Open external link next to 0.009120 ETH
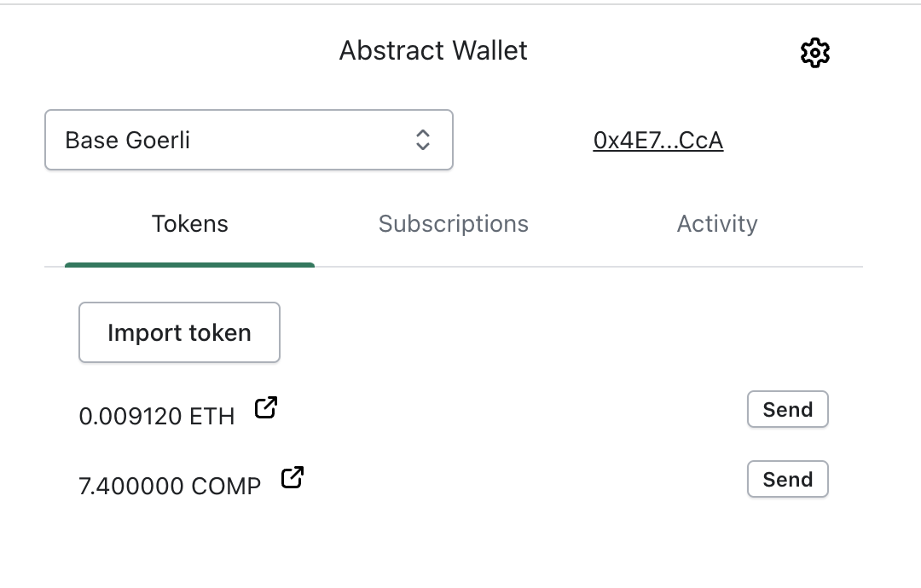The image size is (921, 588). [266, 407]
